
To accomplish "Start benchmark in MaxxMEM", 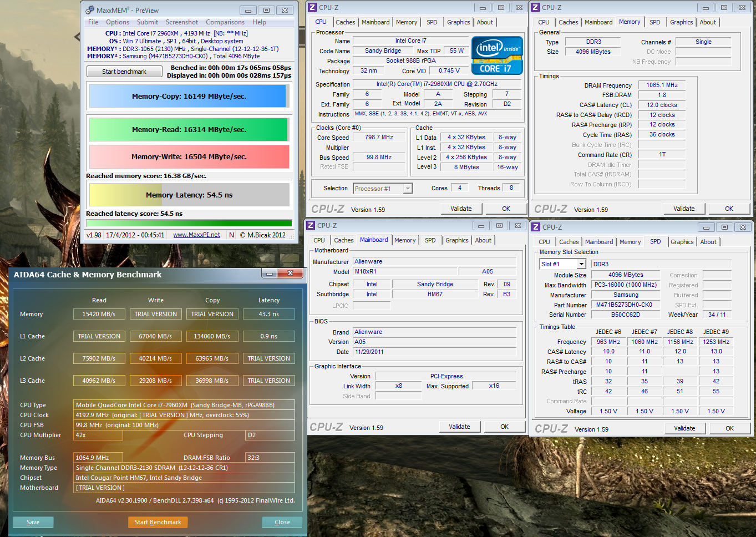I will coord(124,72).
